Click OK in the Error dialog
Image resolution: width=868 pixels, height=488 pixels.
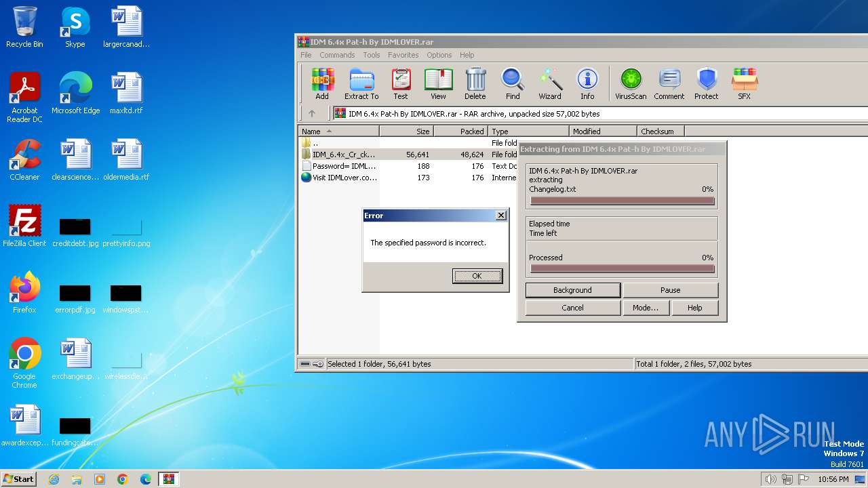[x=477, y=276]
